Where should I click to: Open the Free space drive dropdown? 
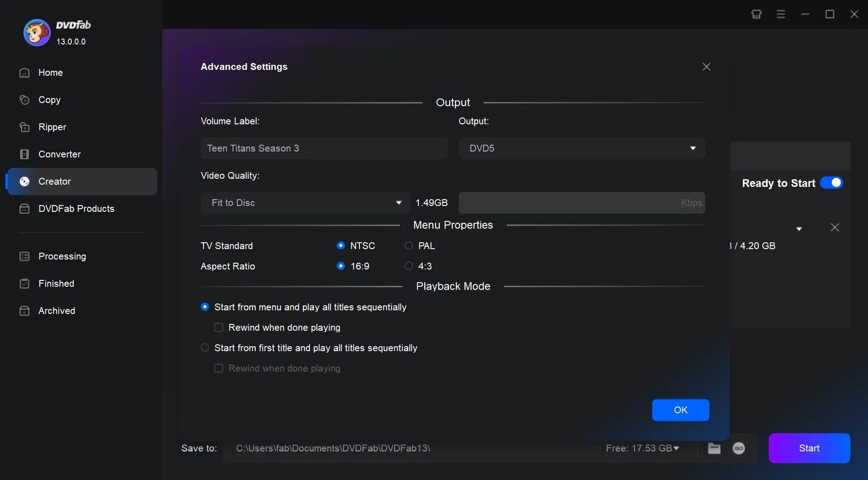pyautogui.click(x=676, y=448)
